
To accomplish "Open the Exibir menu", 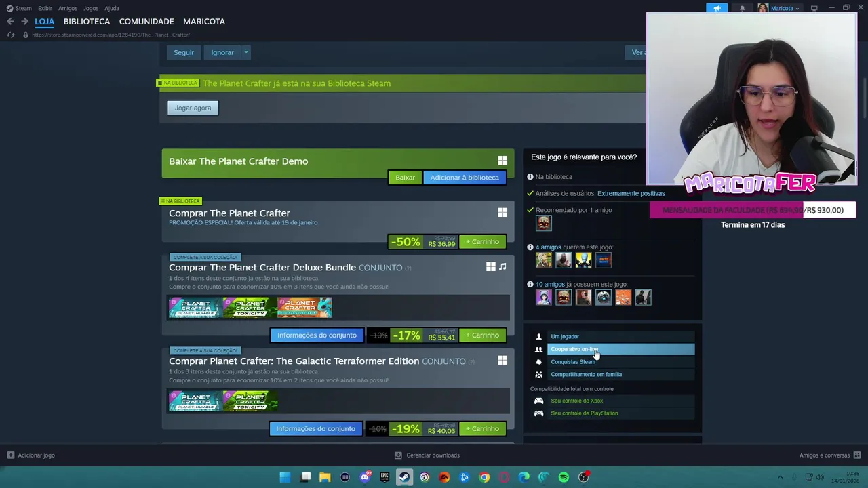I will (45, 8).
